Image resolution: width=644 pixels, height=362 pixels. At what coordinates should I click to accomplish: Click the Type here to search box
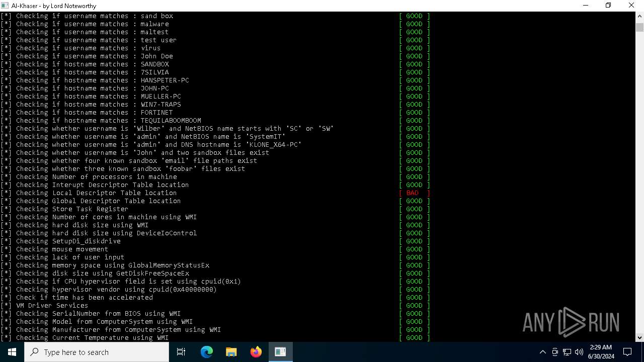(x=97, y=352)
